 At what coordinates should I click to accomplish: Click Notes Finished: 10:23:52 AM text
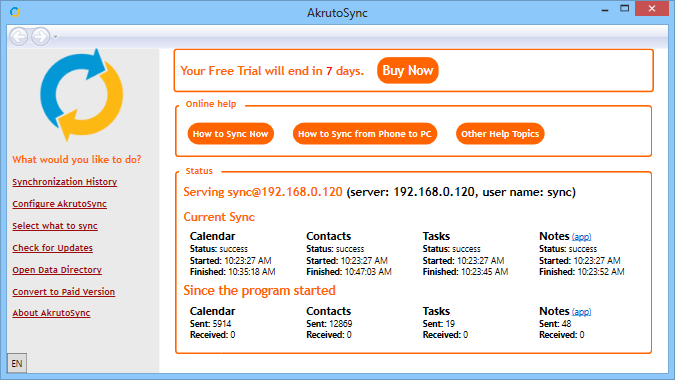[x=582, y=272]
